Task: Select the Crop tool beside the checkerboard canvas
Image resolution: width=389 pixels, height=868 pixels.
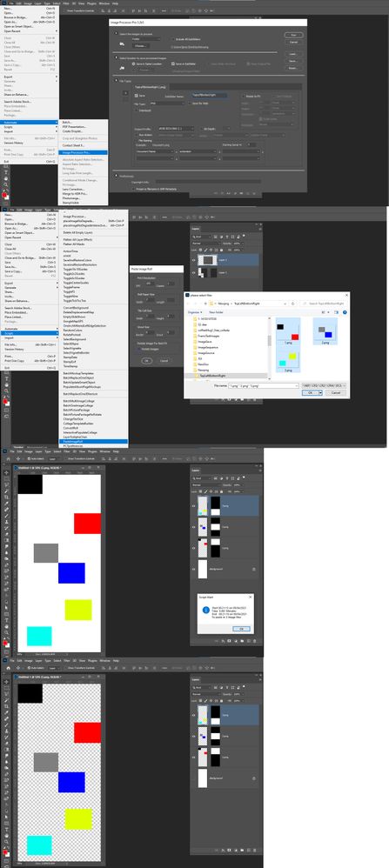Action: (x=6, y=706)
